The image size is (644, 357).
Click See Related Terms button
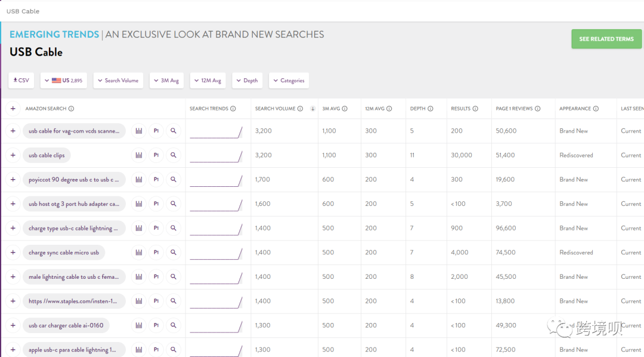(x=606, y=39)
